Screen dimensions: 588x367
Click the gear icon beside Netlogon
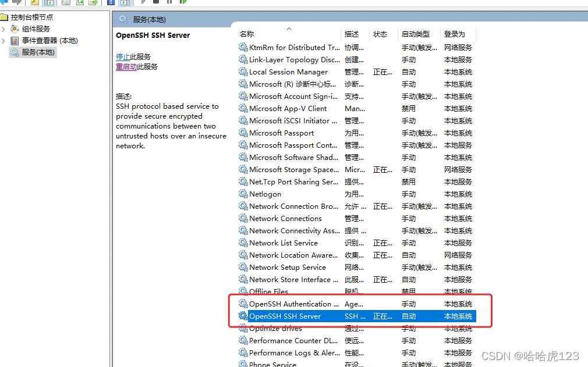coord(243,194)
